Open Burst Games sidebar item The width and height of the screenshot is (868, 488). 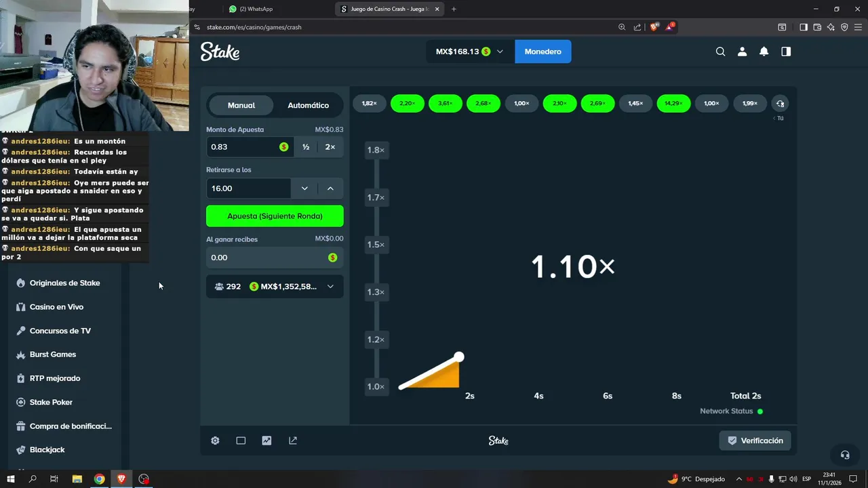pos(52,354)
